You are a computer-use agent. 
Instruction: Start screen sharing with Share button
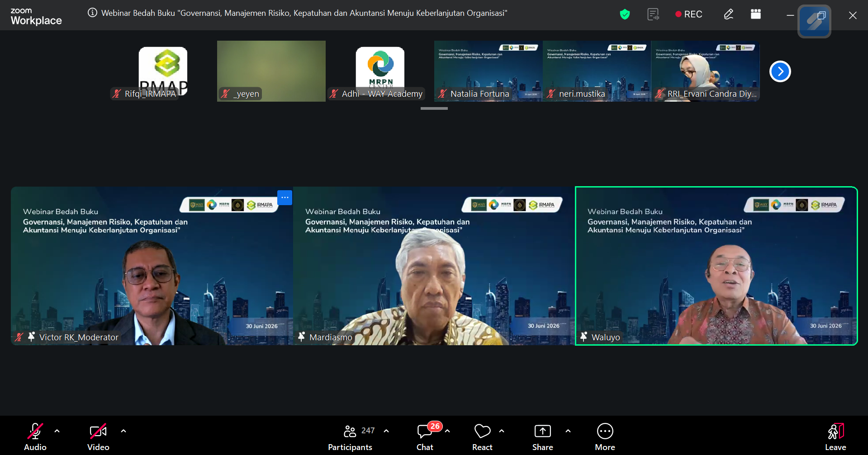(x=543, y=436)
